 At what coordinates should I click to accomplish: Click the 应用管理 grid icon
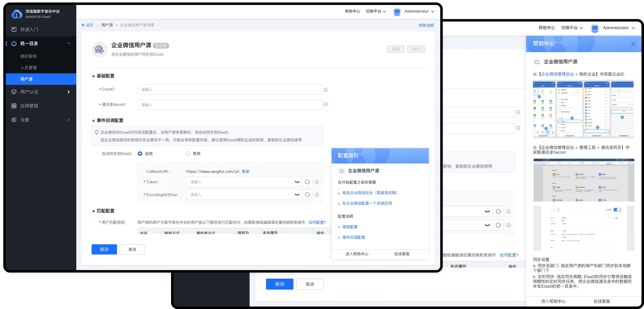click(14, 106)
